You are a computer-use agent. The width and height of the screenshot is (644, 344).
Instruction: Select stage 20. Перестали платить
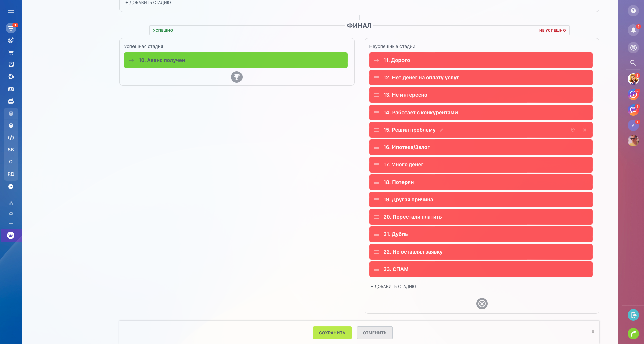coord(481,217)
